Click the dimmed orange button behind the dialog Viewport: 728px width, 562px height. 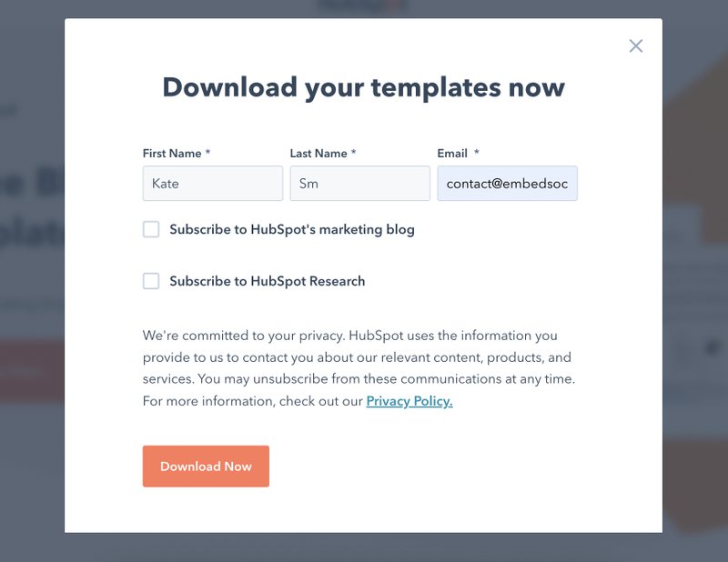click(32, 371)
